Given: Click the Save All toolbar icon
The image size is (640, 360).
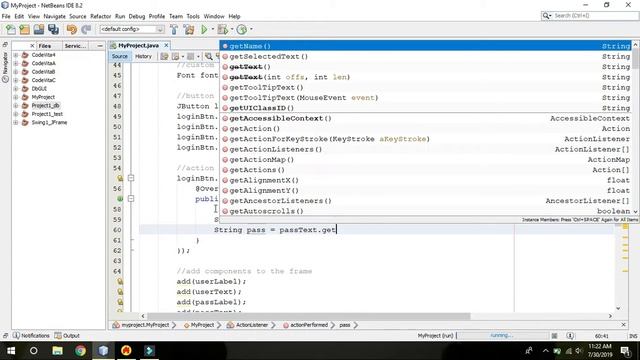Looking at the screenshot, I should click(53, 29).
